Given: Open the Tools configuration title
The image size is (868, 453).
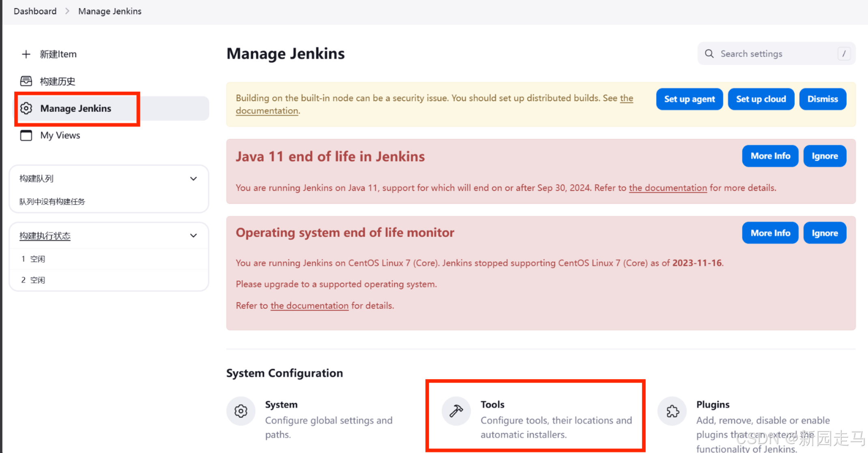Looking at the screenshot, I should (492, 404).
